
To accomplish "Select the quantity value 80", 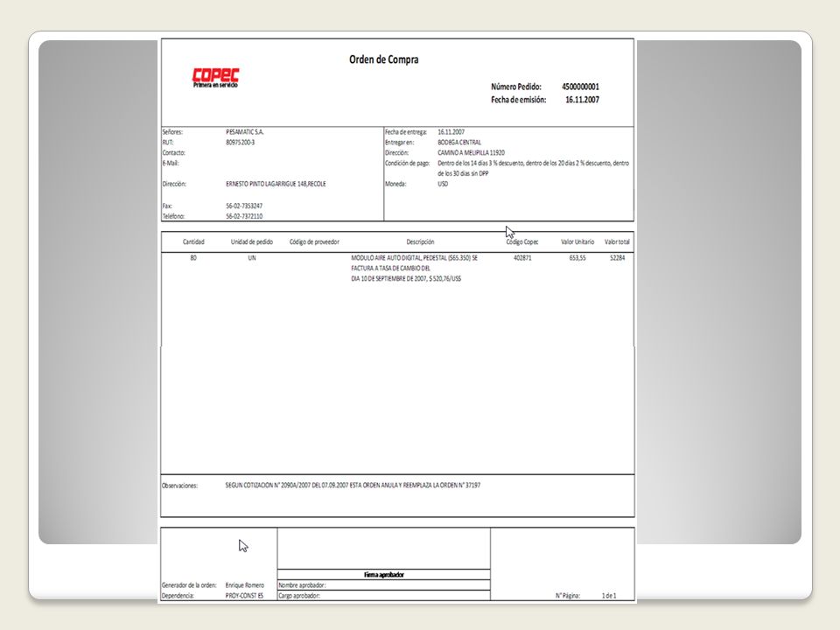I will click(x=193, y=257).
